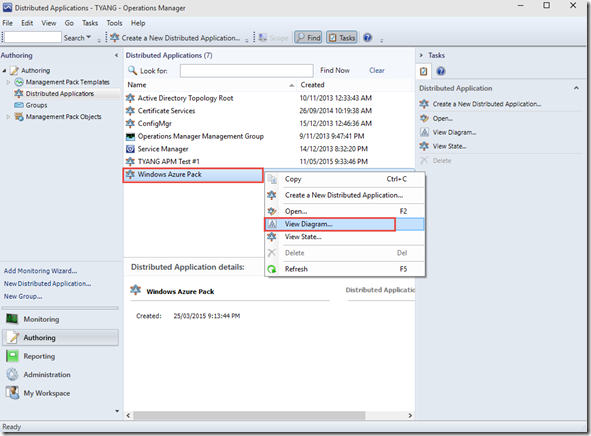This screenshot has width=591, height=436.
Task: Click the New Distributed Application link
Action: pyautogui.click(x=47, y=284)
